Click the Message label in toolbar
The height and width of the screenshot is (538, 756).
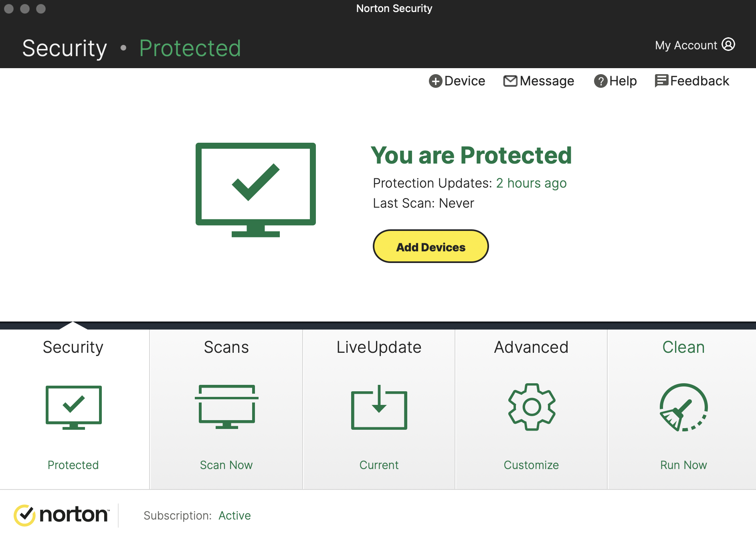(x=547, y=81)
